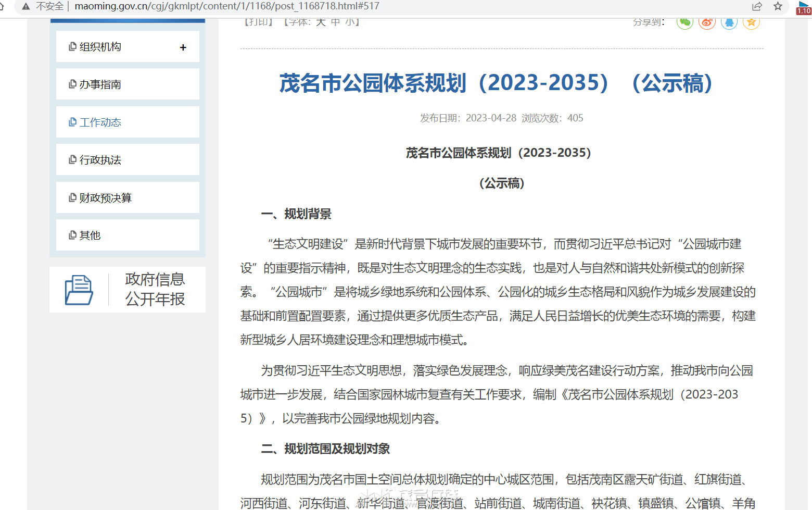Click the share page icon in address bar
Image resolution: width=812 pixels, height=510 pixels.
pos(757,6)
